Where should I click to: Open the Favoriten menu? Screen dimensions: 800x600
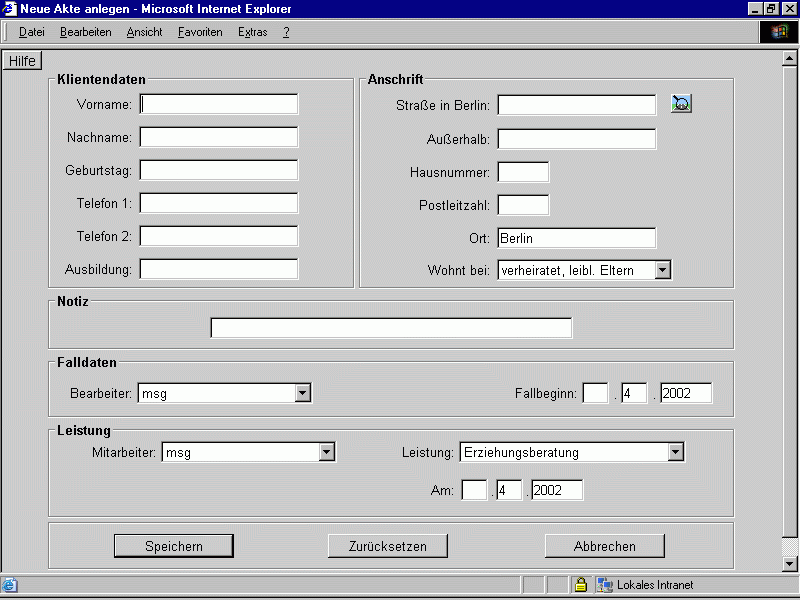[x=200, y=32]
